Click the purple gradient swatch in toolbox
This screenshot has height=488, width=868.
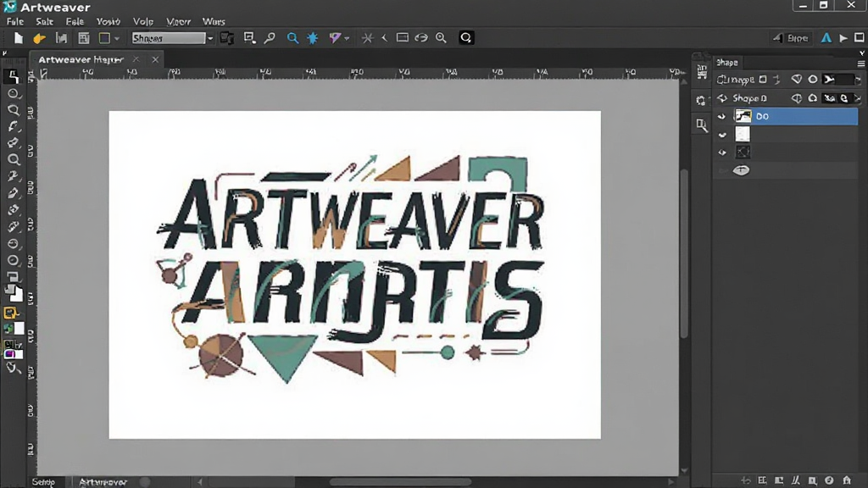(10, 354)
